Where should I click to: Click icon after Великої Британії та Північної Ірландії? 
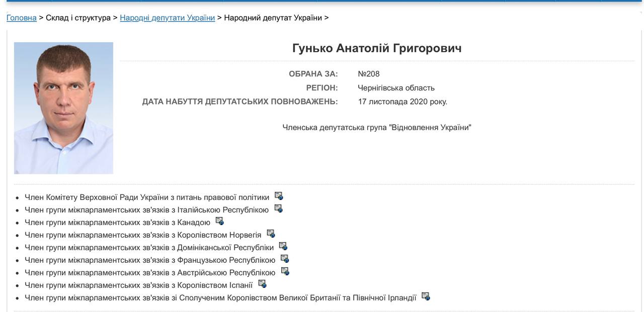(426, 296)
